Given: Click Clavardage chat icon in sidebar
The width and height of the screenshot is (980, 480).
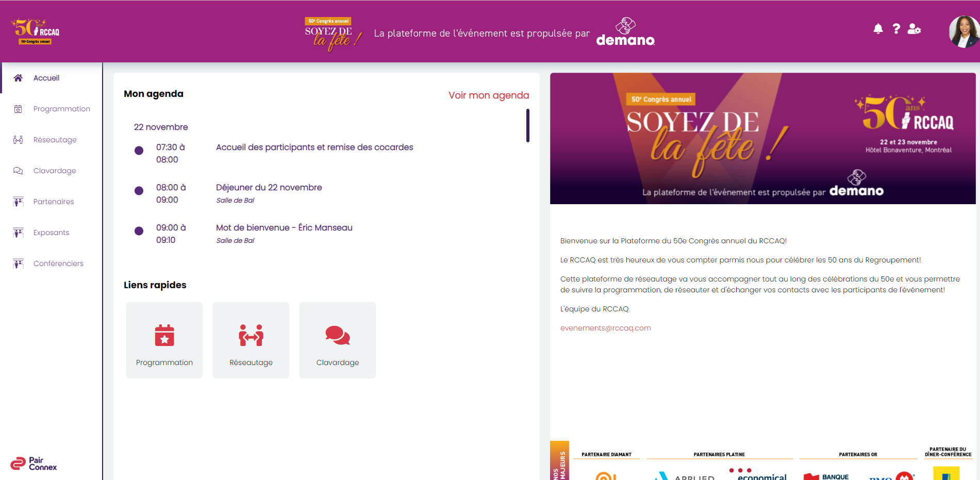Looking at the screenshot, I should coord(18,171).
